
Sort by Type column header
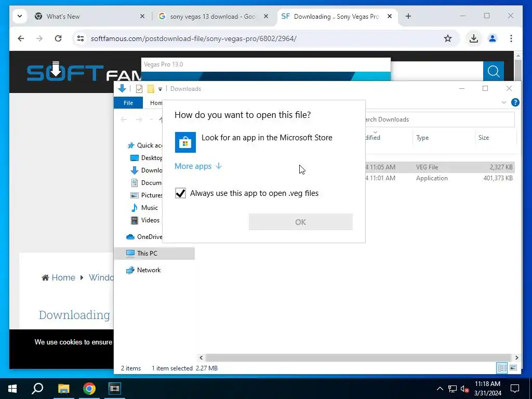coord(422,137)
